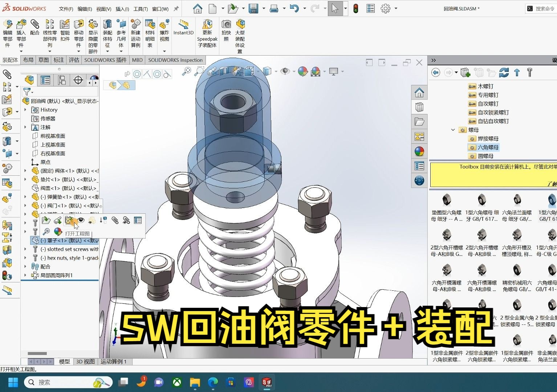
Task: Open the 插入(I) menu
Action: coord(122,9)
